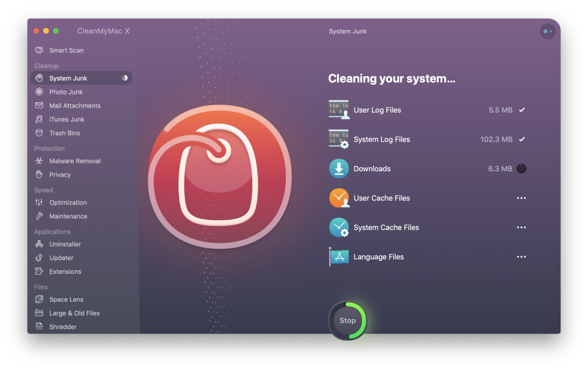Select the Uninstaller module
The height and width of the screenshot is (370, 588).
coord(66,244)
